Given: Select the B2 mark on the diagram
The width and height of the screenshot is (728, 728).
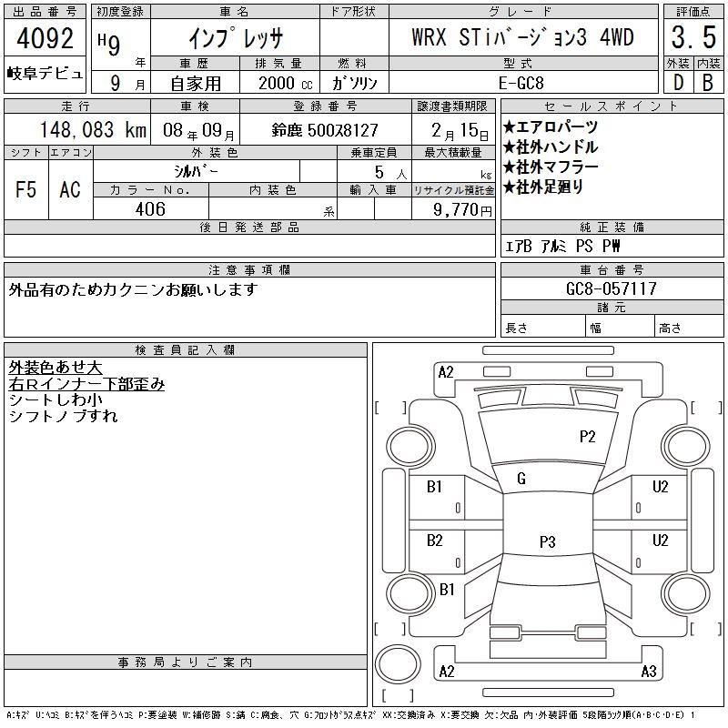Looking at the screenshot, I should click(x=435, y=540).
